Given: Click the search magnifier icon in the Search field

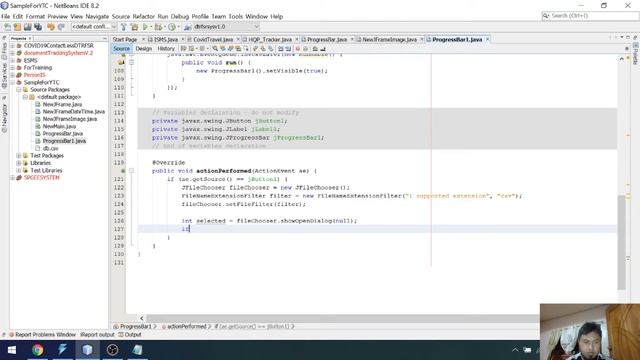Looking at the screenshot, I should point(546,16).
